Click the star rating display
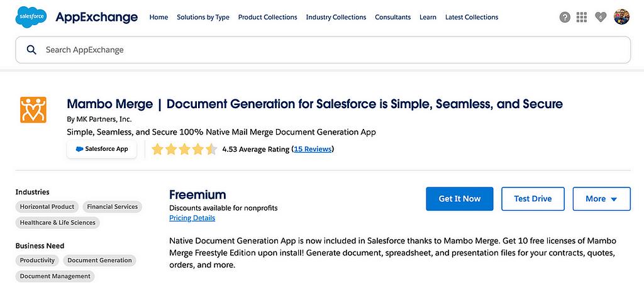The height and width of the screenshot is (283, 644). 184,149
